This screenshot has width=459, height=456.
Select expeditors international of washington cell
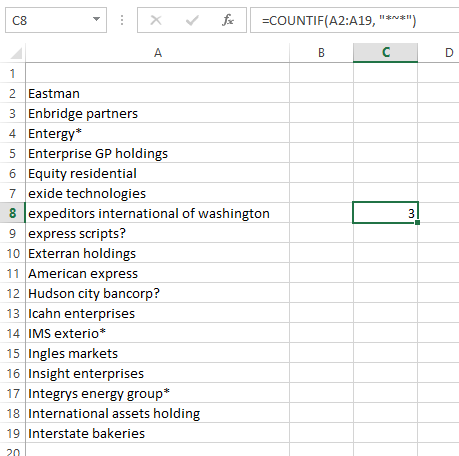point(158,213)
